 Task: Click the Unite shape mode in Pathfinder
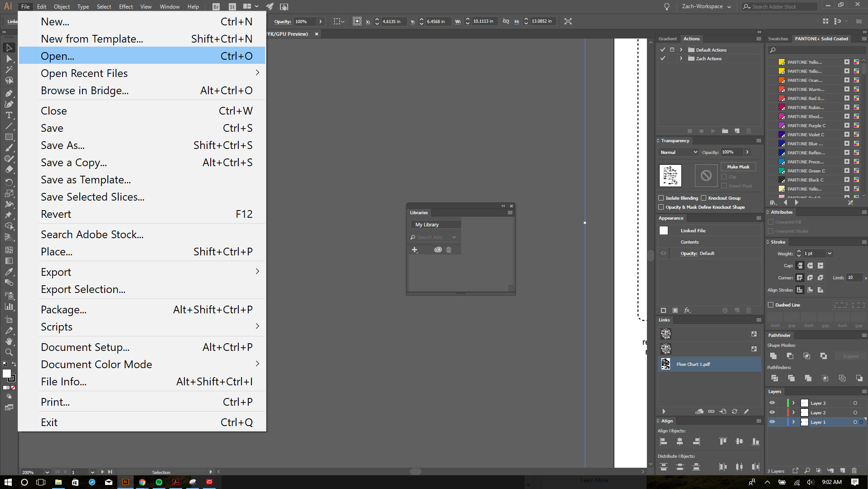[773, 356]
